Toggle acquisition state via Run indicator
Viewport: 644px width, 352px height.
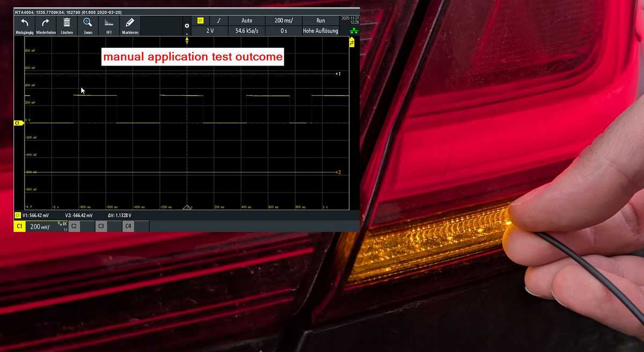tap(320, 20)
